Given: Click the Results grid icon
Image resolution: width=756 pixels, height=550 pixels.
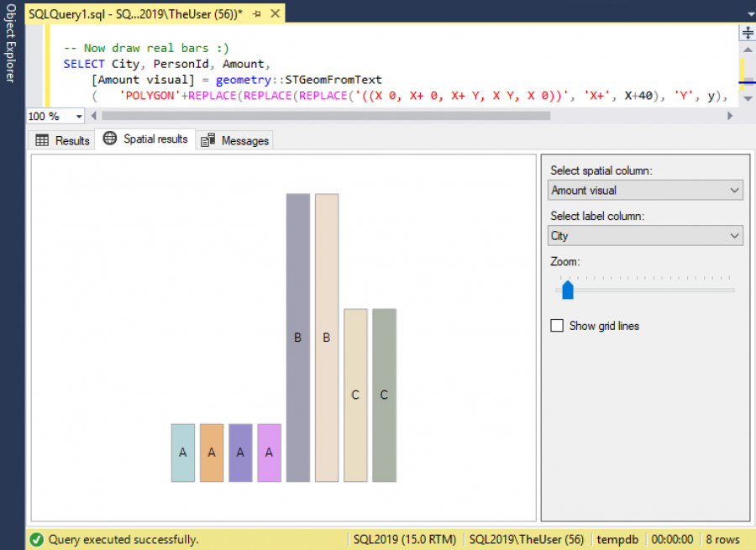Looking at the screenshot, I should [41, 139].
